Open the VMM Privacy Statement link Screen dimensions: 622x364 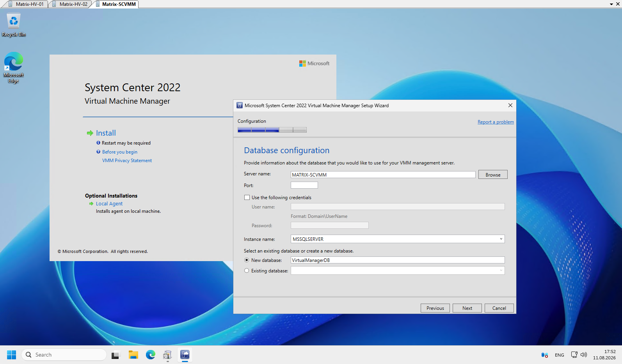click(127, 161)
